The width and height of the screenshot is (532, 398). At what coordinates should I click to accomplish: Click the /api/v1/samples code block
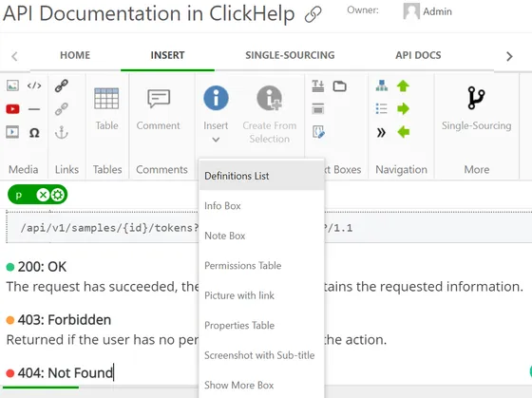click(108, 228)
